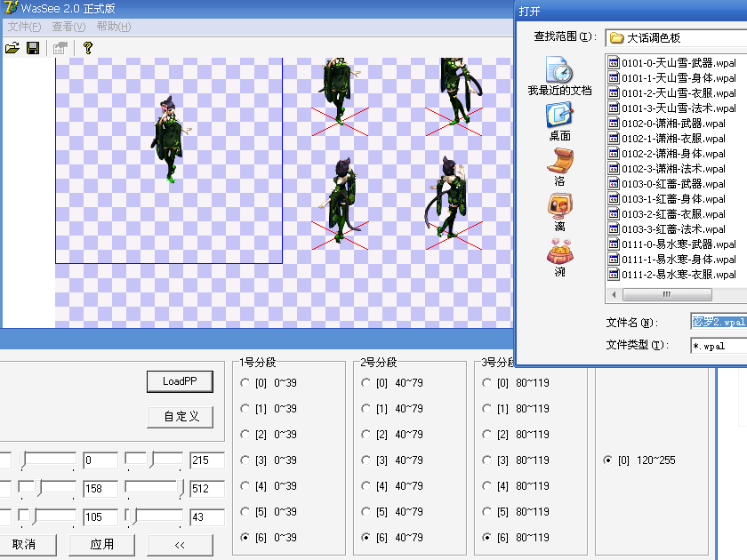Select 1号分段 option [6] 0~39

pyautogui.click(x=269, y=537)
